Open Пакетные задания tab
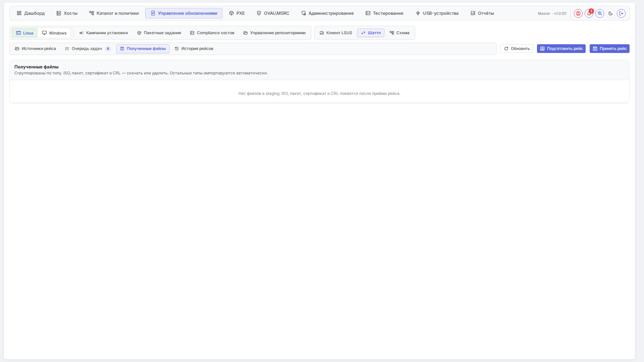 tap(159, 33)
